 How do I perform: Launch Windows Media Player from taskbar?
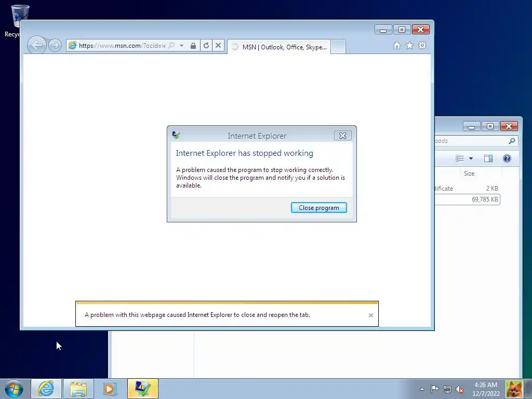point(110,389)
